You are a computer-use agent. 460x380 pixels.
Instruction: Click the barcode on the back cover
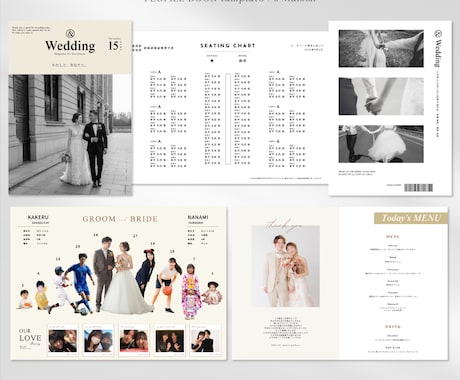[418, 188]
